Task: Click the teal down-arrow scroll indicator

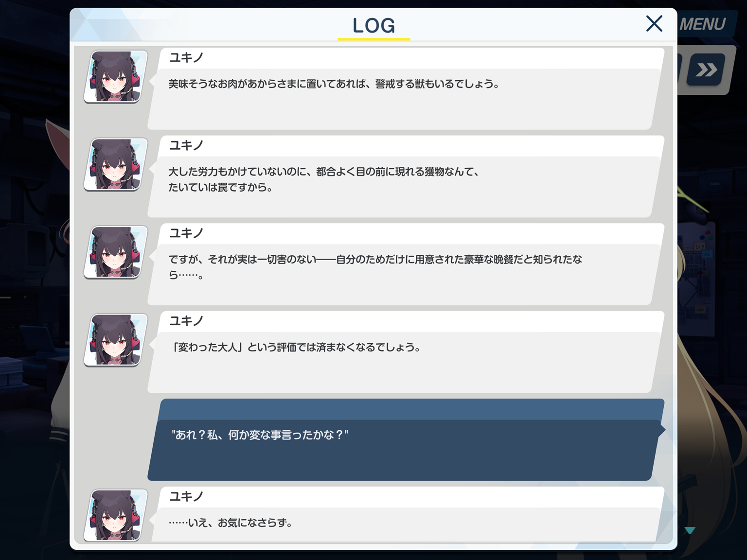Action: (x=690, y=530)
